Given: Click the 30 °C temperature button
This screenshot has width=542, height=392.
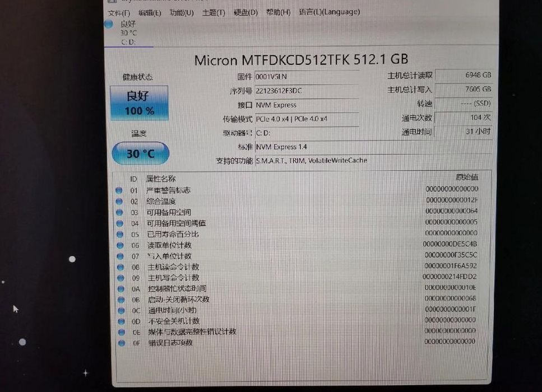Looking at the screenshot, I should [141, 153].
